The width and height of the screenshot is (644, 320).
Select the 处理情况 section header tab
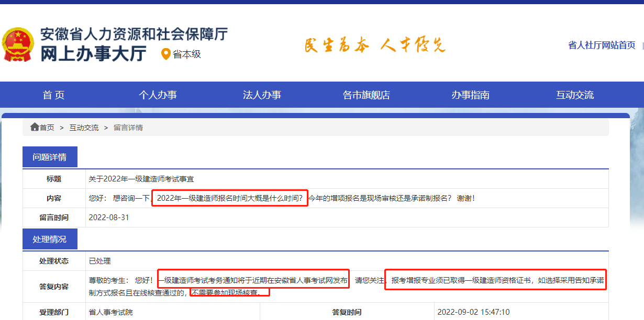[x=50, y=239]
